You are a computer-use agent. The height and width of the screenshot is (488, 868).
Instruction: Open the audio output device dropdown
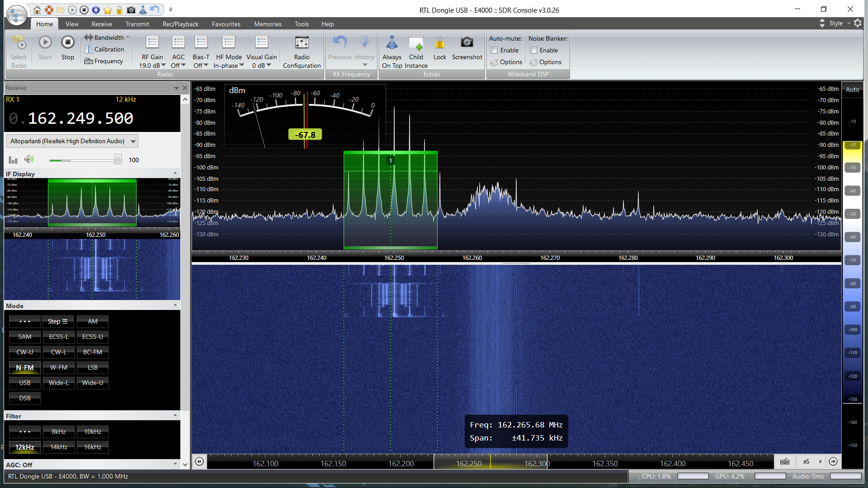point(133,141)
